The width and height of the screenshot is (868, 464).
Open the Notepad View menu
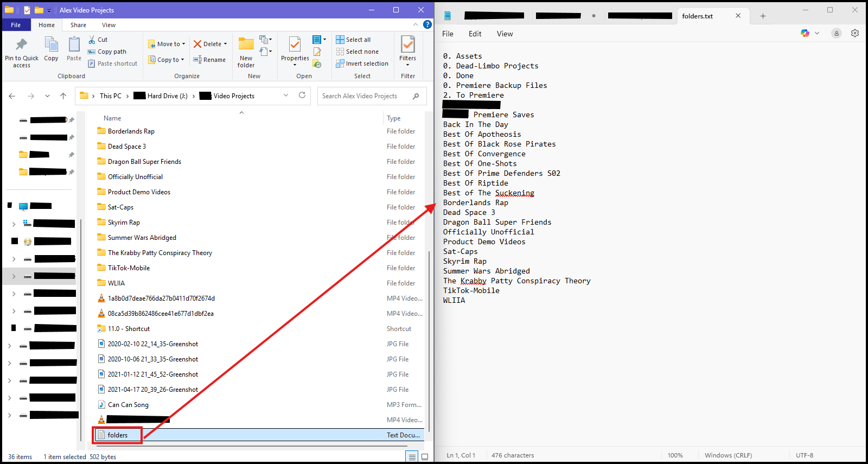click(x=505, y=34)
